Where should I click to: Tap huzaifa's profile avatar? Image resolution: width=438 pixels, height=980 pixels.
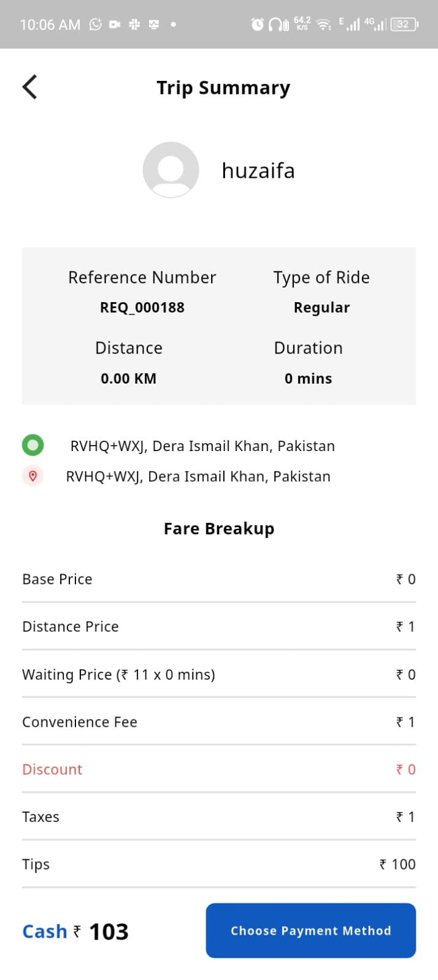(171, 170)
